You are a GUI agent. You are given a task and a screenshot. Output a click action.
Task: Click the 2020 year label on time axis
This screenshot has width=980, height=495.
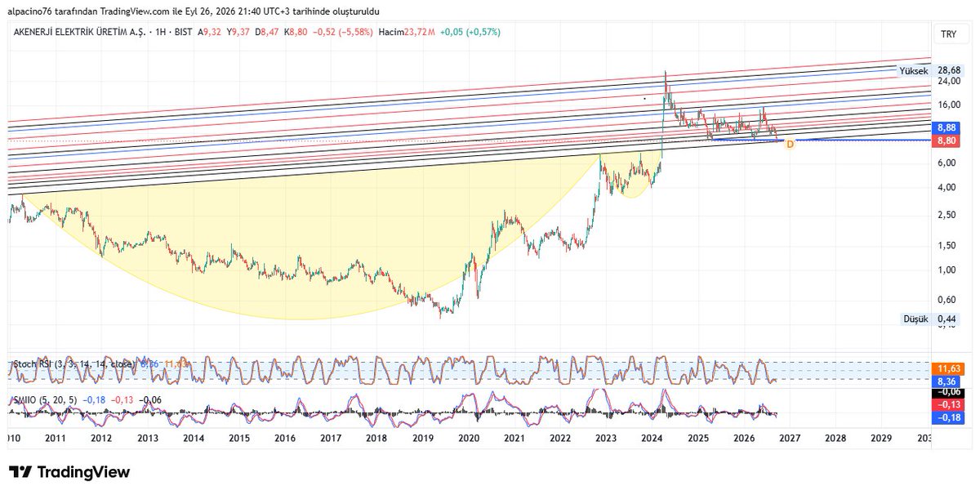click(x=469, y=439)
